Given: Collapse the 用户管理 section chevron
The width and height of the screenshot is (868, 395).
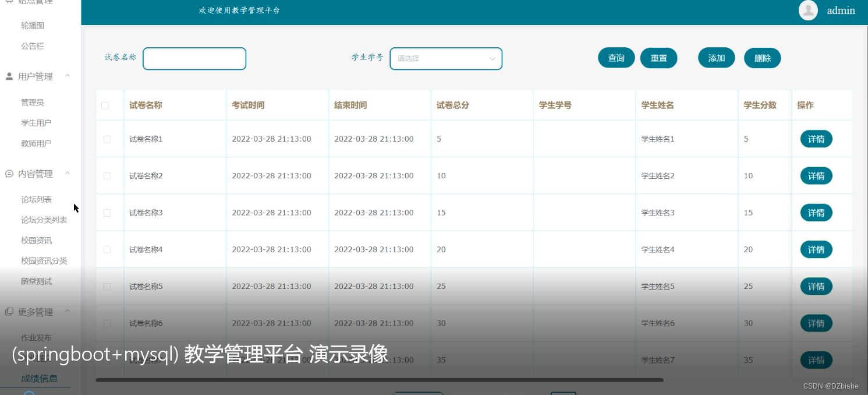Looking at the screenshot, I should point(68,76).
